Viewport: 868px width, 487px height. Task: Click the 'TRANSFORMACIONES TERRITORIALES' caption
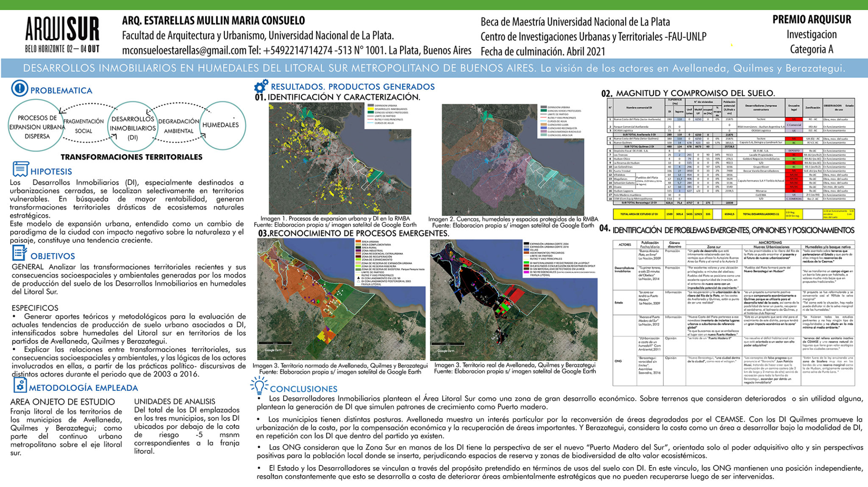coord(131,157)
